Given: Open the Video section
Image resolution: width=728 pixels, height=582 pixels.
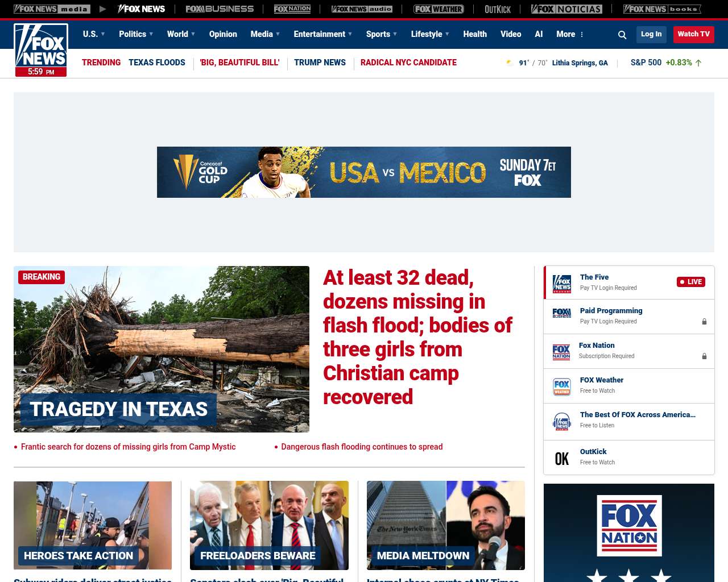Looking at the screenshot, I should [511, 34].
